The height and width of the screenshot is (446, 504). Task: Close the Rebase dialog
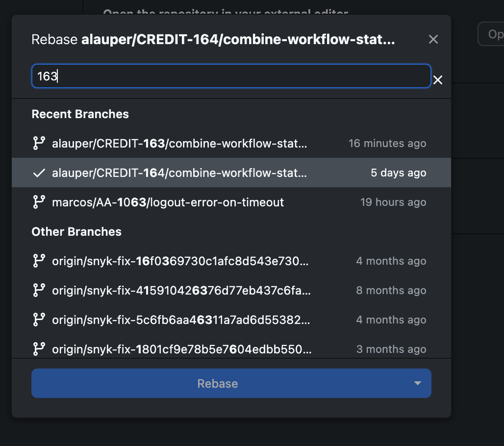point(433,39)
